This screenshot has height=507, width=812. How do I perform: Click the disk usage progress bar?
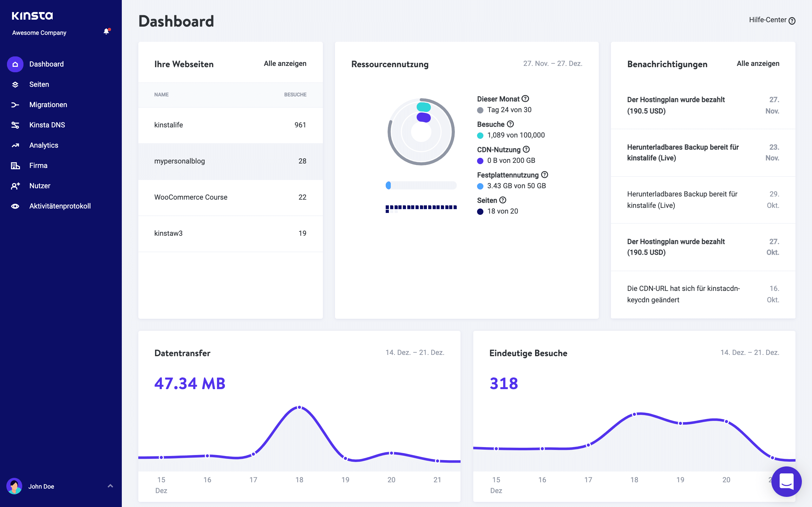coord(422,185)
